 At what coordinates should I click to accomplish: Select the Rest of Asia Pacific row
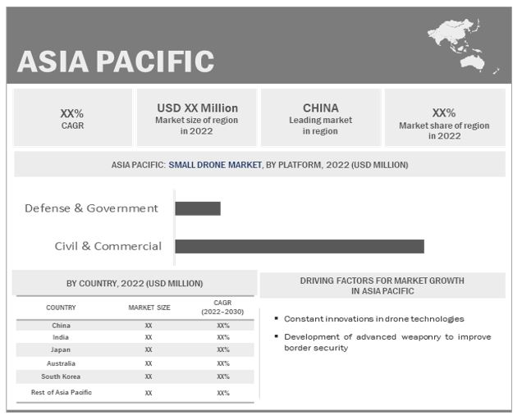coord(135,393)
